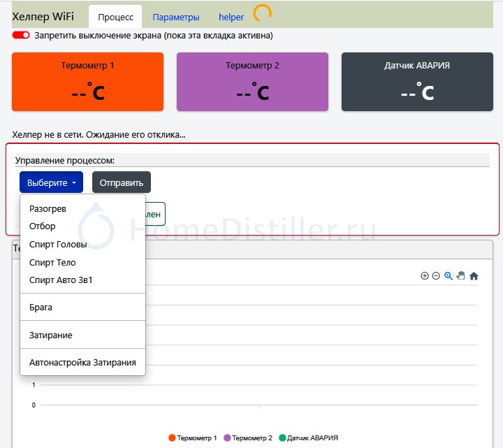The height and width of the screenshot is (448, 503).
Task: Choose Разогрев from the dropdown list
Action: click(x=48, y=208)
